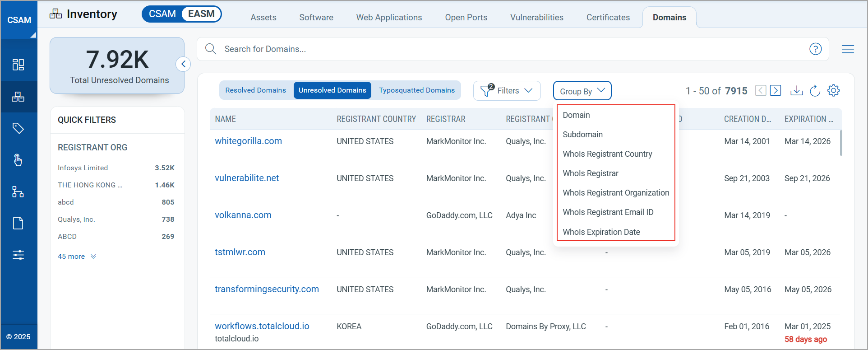Go to next page of results

(x=776, y=90)
